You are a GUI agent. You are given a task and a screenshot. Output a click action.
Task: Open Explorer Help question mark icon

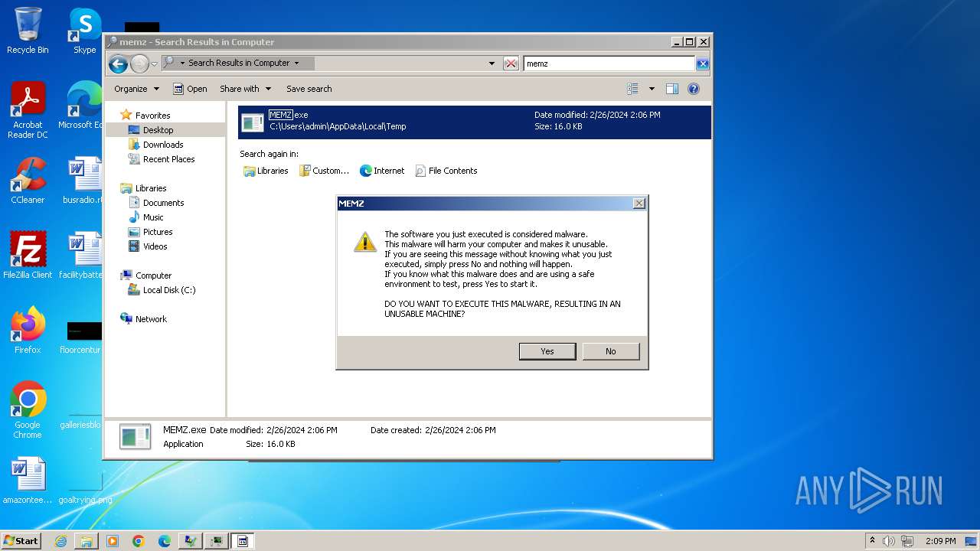click(694, 89)
